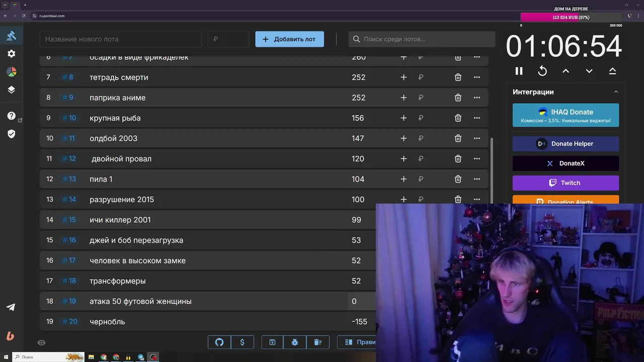Viewport: 644px width, 362px height.
Task: Click the save floppy icon in bottom toolbar
Action: pos(272,342)
